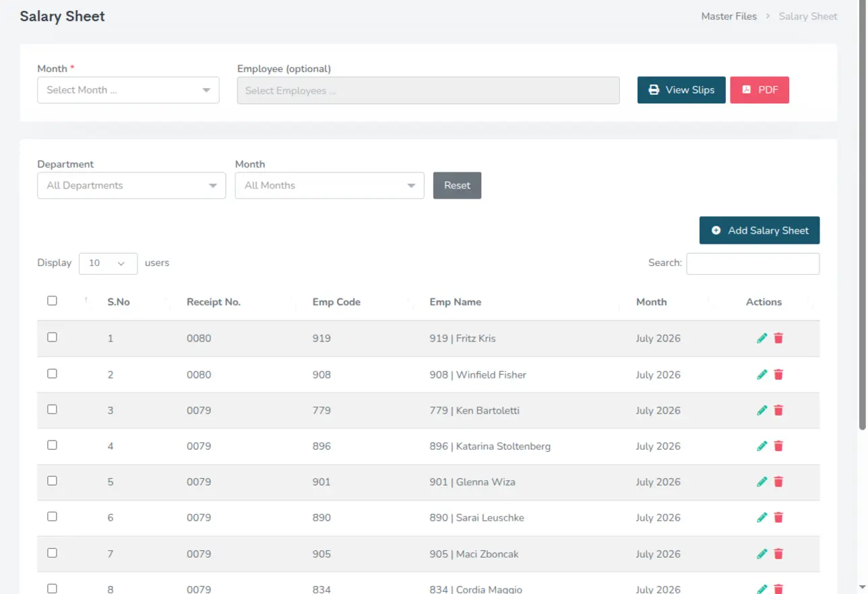Sort by S.No column header
The height and width of the screenshot is (594, 868).
(x=119, y=302)
